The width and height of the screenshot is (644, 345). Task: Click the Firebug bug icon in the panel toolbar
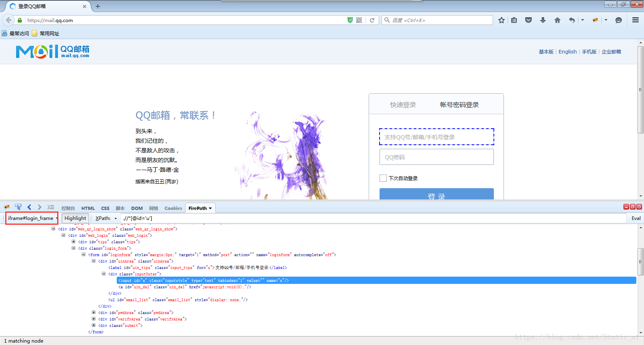click(7, 207)
